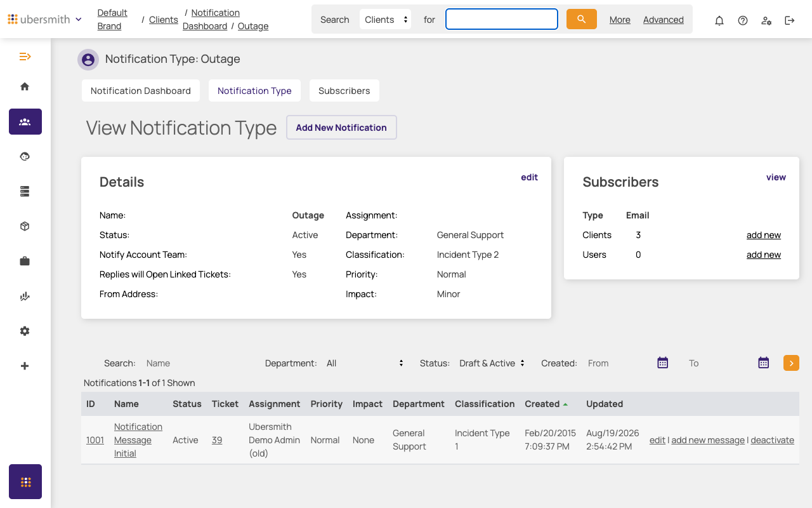Screen dimensions: 812x508
Task: Click deactivate for notification 1001
Action: pos(772,440)
